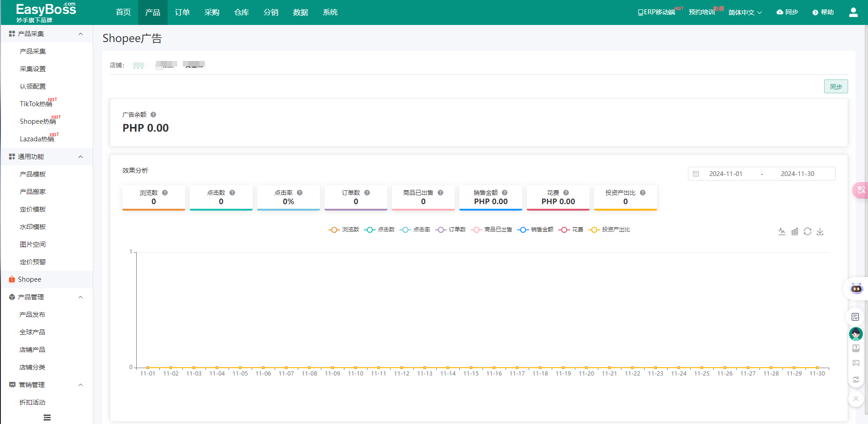Image resolution: width=868 pixels, height=424 pixels.
Task: Collapse the 产品管理 sidebar group
Action: 46,297
